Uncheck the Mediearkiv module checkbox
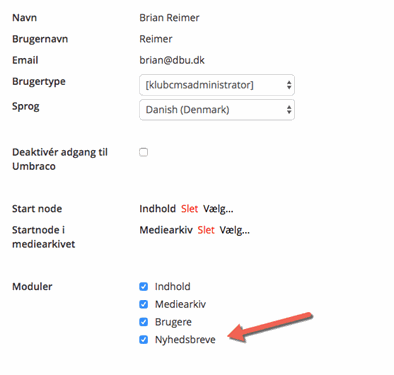The height and width of the screenshot is (375, 394). [x=144, y=304]
